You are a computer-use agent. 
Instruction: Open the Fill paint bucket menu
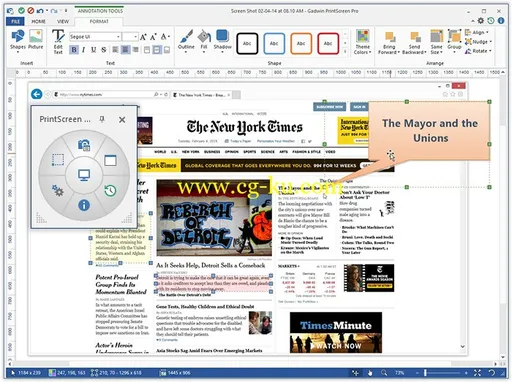[204, 40]
